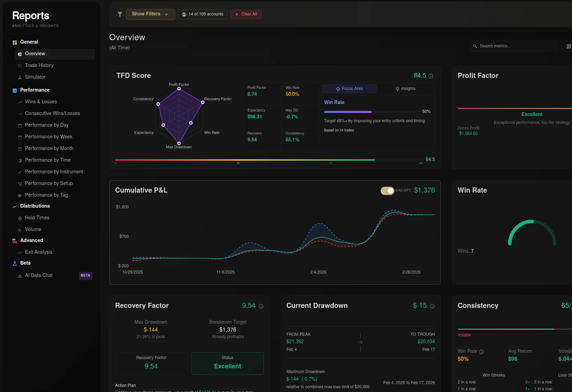Screen dimensions: 572x392
Task: Open the Show Filters dropdown
Action: tap(150, 14)
